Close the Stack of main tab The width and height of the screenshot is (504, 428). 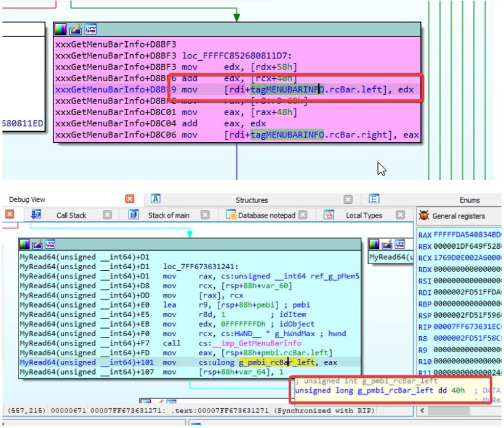[205, 215]
